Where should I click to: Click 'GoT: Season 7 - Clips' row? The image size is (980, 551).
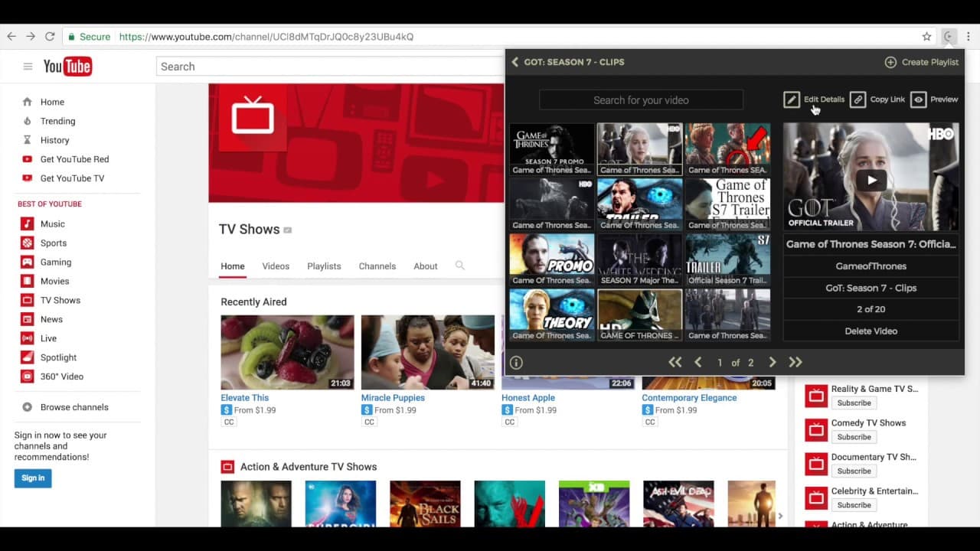871,288
